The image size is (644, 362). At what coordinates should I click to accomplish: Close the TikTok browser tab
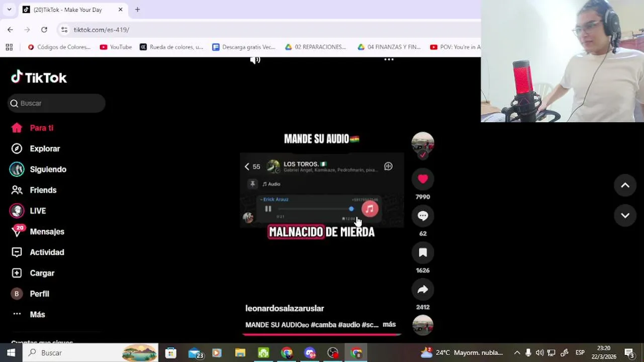tap(120, 9)
